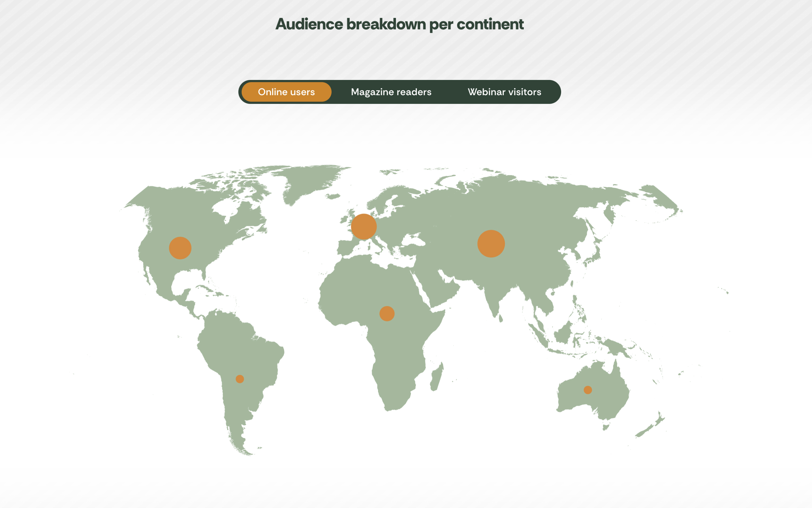Click the orange marker on Europe
The image size is (812, 508).
click(364, 227)
